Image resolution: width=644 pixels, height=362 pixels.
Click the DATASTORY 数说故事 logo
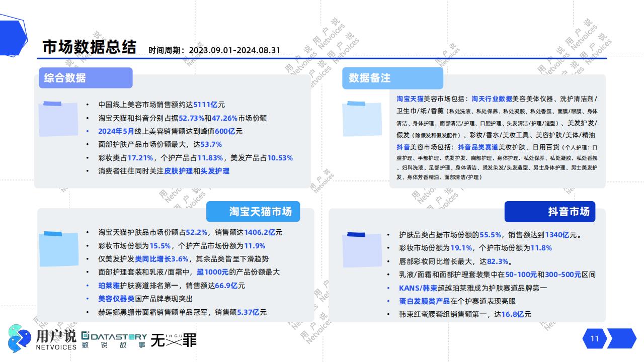tap(114, 340)
